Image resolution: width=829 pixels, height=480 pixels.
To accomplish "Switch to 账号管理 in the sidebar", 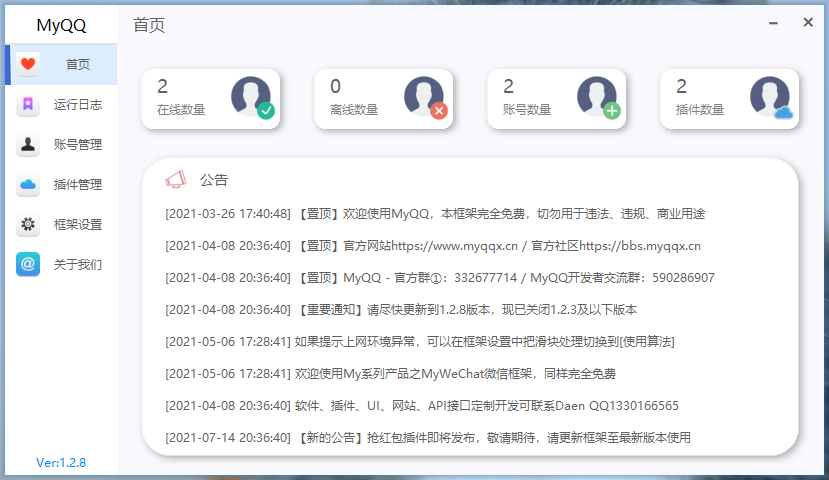I will [61, 144].
